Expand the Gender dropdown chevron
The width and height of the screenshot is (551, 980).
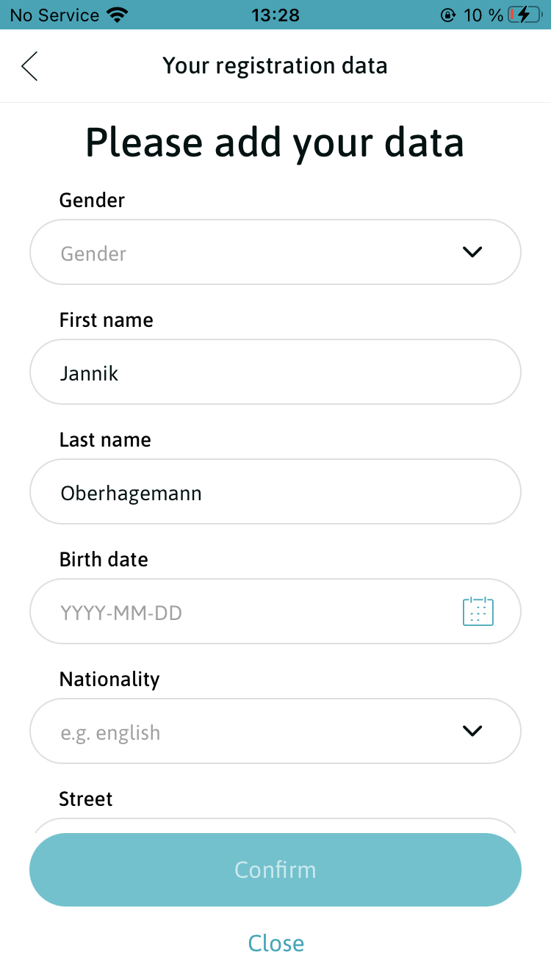coord(472,252)
